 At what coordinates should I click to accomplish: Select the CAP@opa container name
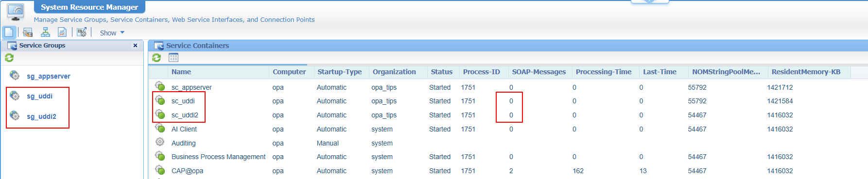[x=187, y=171]
